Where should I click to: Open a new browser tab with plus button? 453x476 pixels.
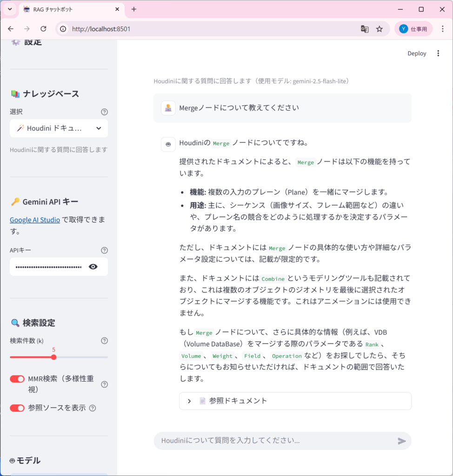pos(134,9)
